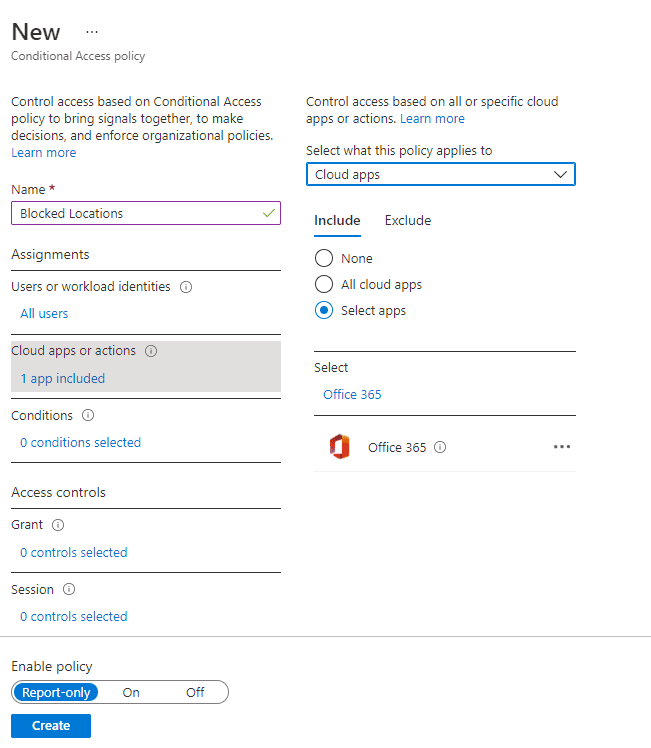Click info icon beside Cloud apps or actions
This screenshot has width=651, height=748.
(x=151, y=351)
